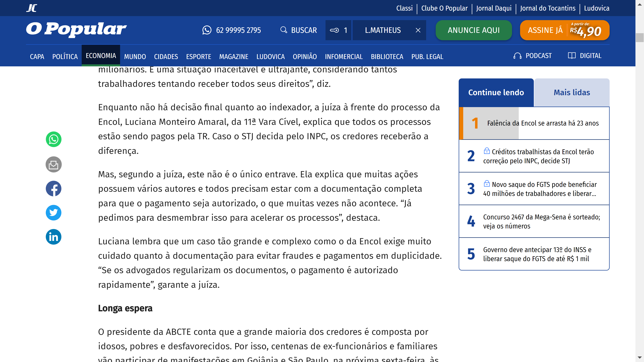Click ANUNCIE AQUI button
The height and width of the screenshot is (362, 644).
(473, 30)
